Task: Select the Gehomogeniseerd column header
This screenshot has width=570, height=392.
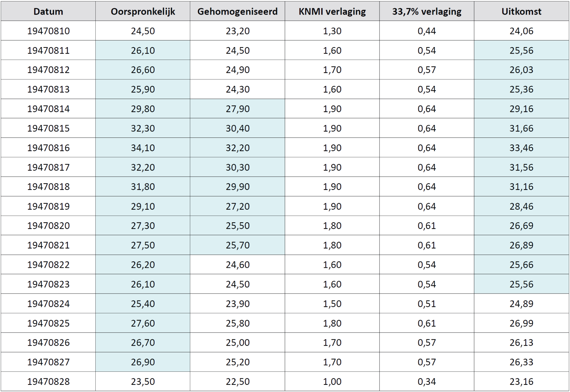Action: click(x=237, y=11)
